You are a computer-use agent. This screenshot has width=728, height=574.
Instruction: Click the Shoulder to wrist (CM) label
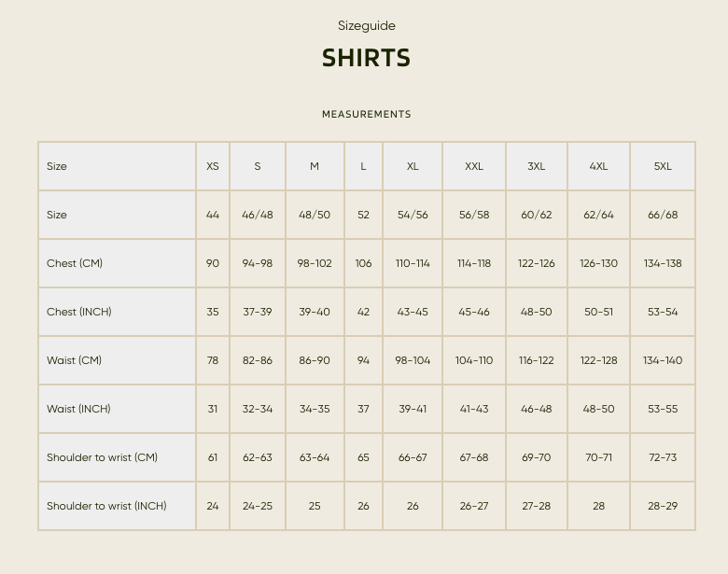click(102, 458)
